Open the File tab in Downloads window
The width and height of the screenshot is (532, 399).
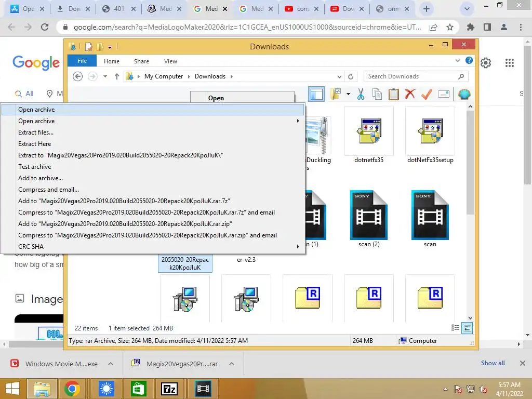coord(82,61)
